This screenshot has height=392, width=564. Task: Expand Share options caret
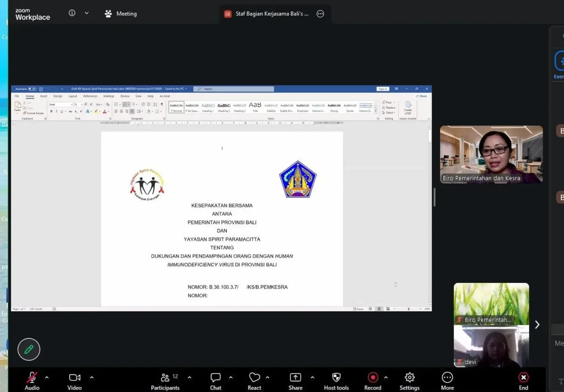coord(312,378)
